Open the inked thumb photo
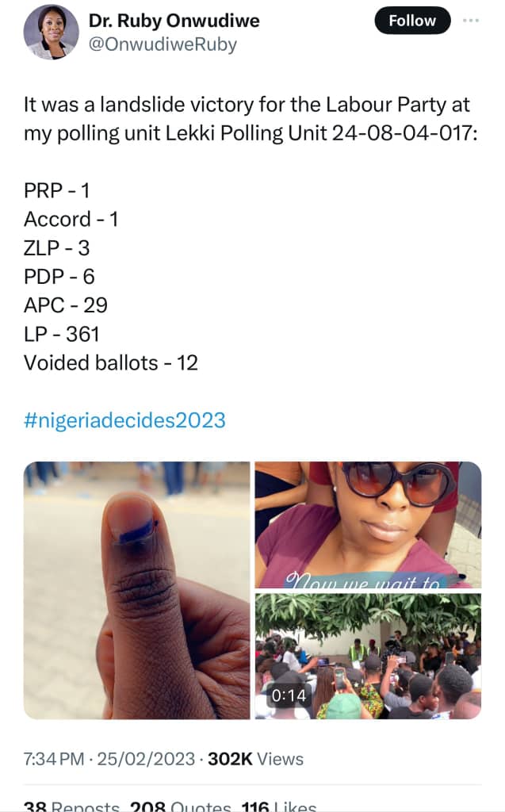This screenshot has height=812, width=505. 137,590
